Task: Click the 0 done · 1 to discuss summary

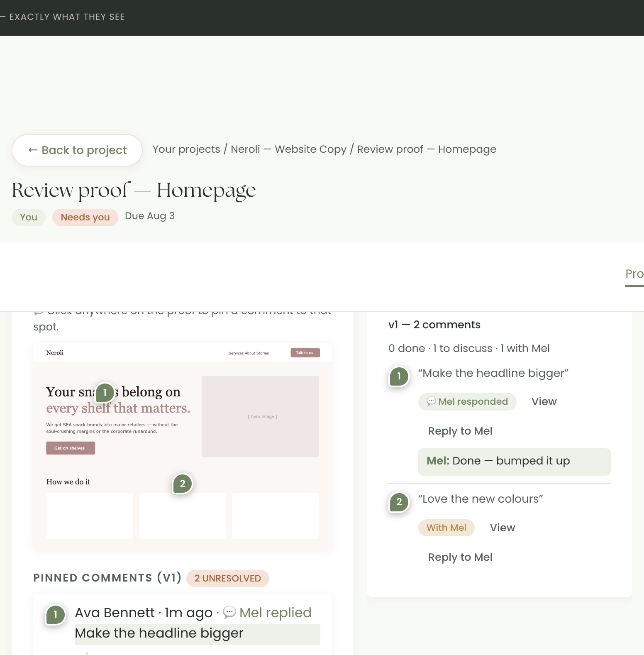Action: (x=469, y=349)
